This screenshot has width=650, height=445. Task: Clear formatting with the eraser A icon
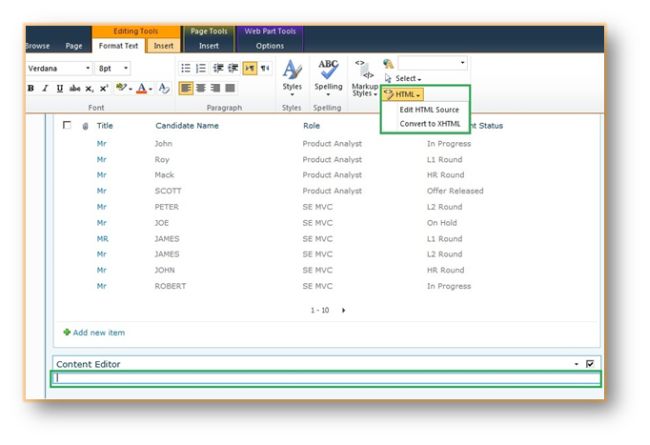(x=164, y=88)
